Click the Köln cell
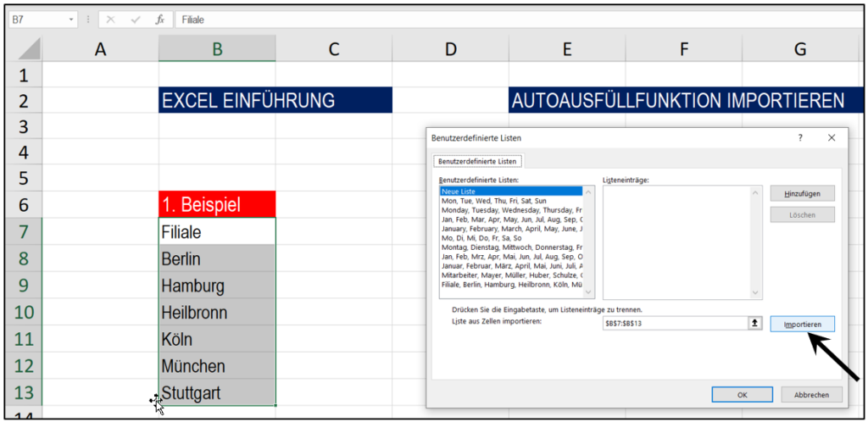This screenshot has width=868, height=422. 217,339
